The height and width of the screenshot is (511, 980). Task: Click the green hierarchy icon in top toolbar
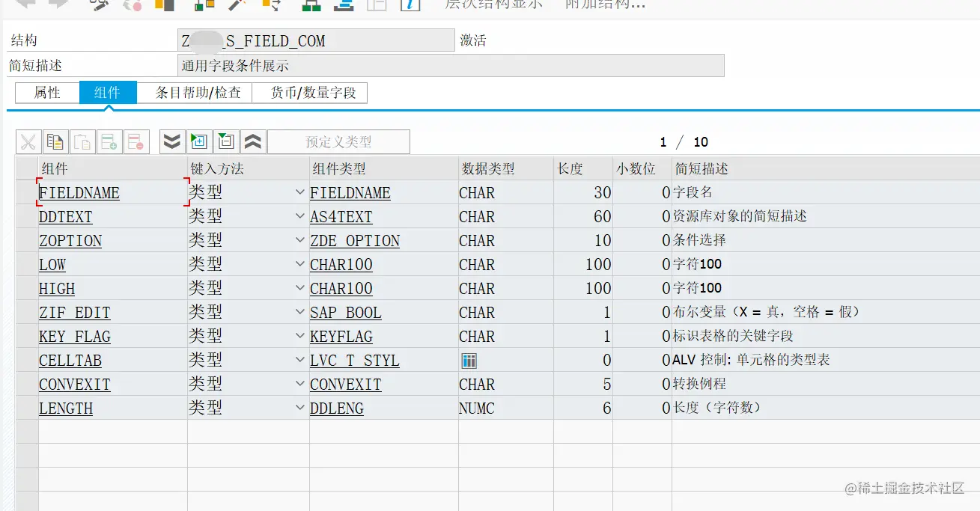[x=311, y=4]
